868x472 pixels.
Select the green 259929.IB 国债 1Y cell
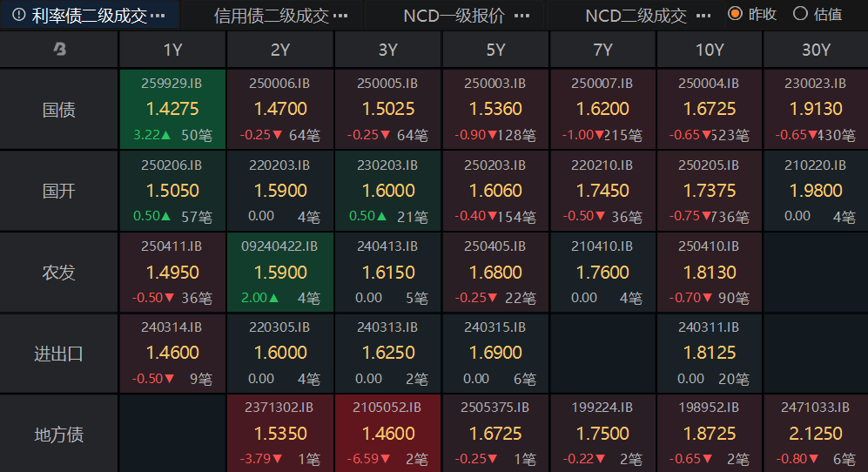pos(172,110)
